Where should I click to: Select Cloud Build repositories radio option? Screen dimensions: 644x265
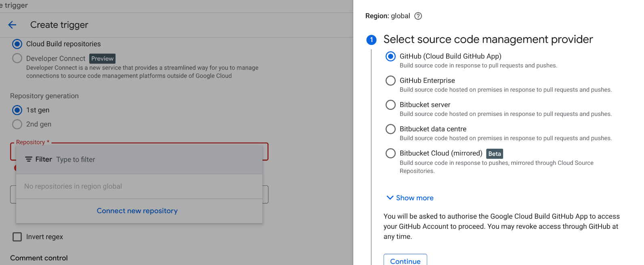(17, 44)
